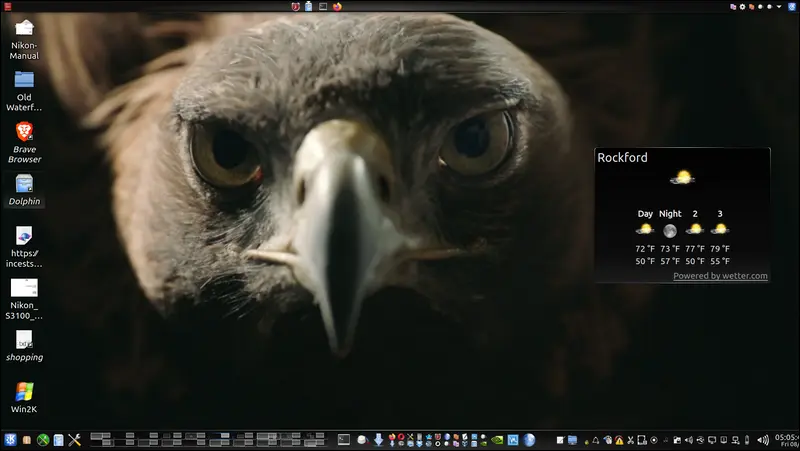Open the Nikon-Manual desktop icon

(24, 40)
